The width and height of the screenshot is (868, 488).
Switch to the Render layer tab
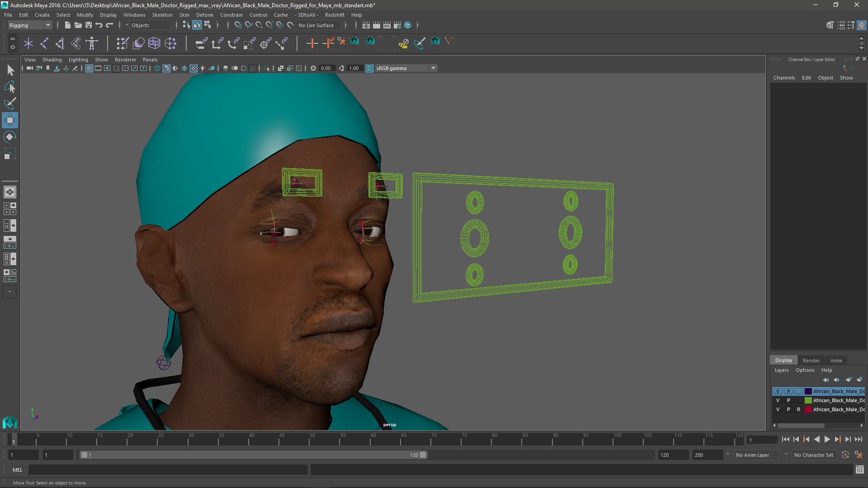(x=811, y=361)
